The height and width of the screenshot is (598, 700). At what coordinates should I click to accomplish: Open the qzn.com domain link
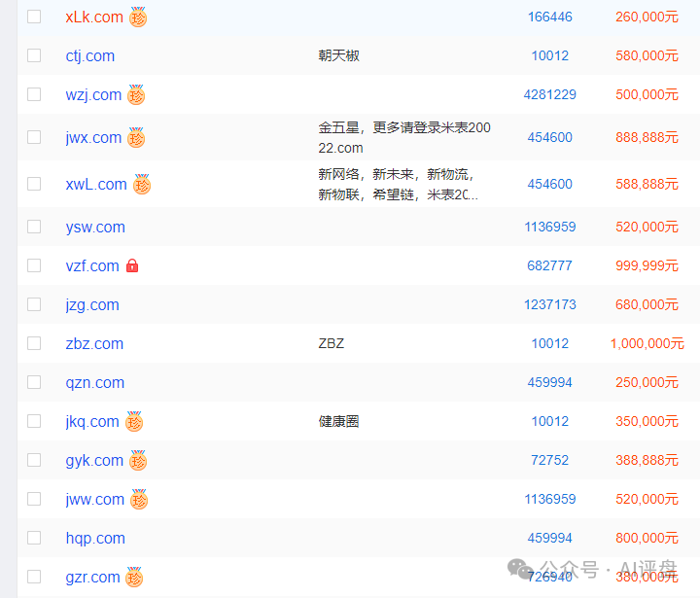94,382
